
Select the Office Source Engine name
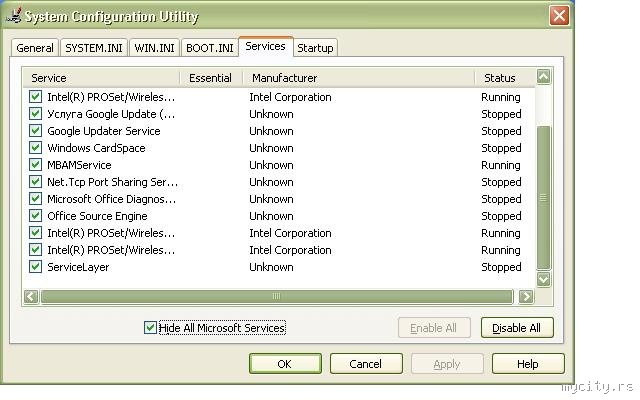tap(97, 216)
